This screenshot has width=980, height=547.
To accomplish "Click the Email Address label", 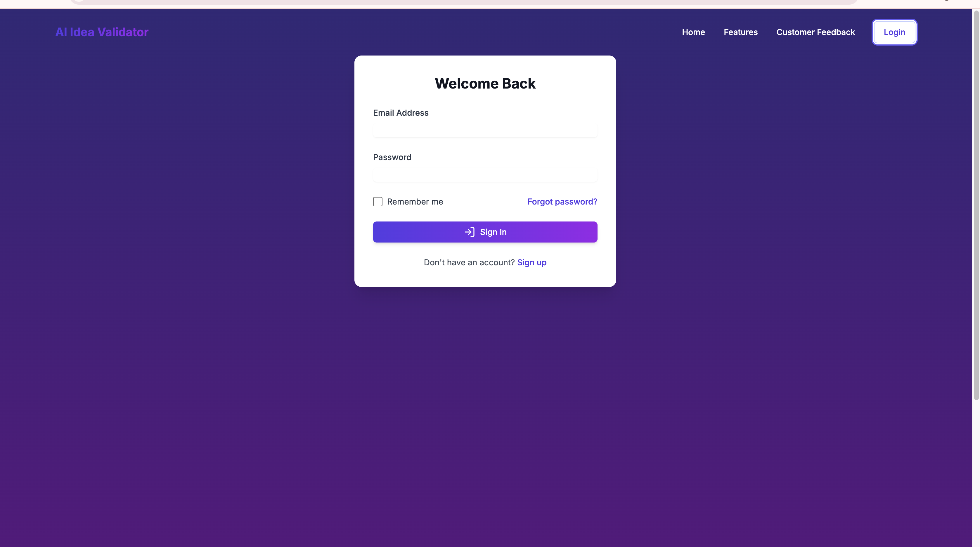I will point(400,113).
